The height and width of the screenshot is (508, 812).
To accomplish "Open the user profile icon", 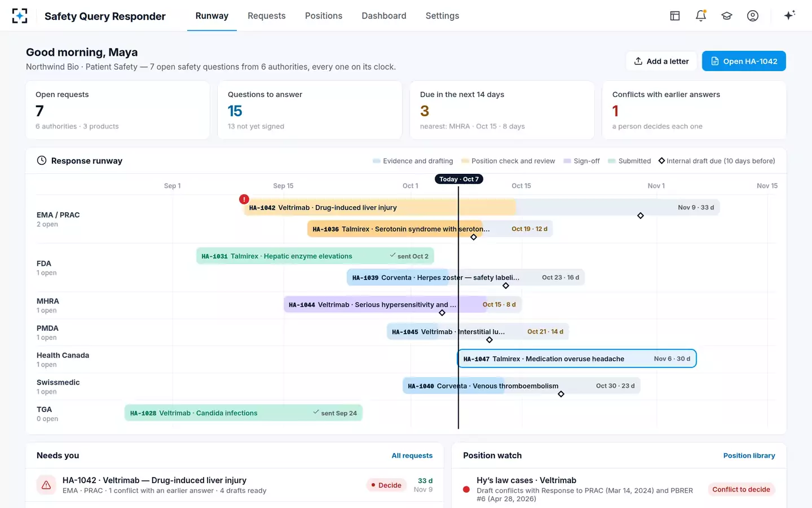I will [753, 16].
